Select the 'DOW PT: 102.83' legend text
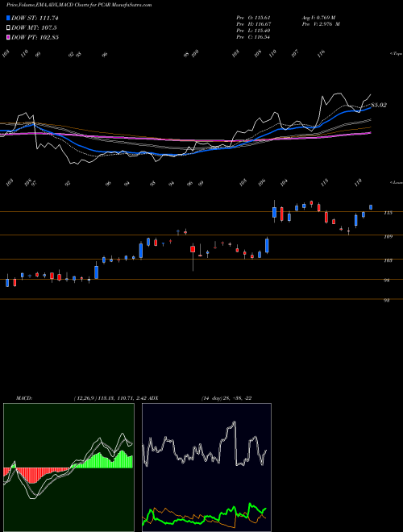Viewport: 403px width, 532px height. (x=35, y=37)
